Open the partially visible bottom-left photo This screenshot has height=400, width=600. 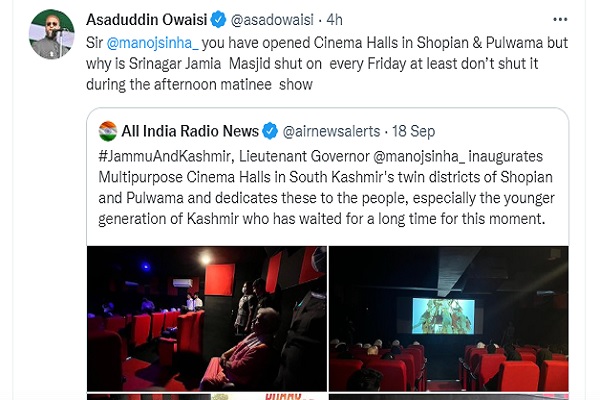(x=207, y=397)
